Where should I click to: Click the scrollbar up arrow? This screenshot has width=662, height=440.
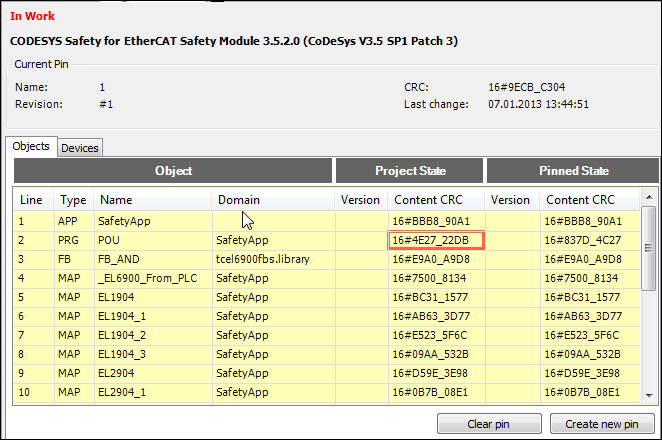pyautogui.click(x=648, y=196)
